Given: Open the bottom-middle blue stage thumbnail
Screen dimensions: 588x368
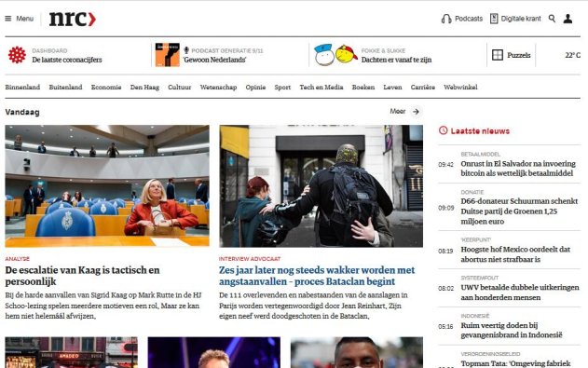Looking at the screenshot, I should pyautogui.click(x=214, y=352).
